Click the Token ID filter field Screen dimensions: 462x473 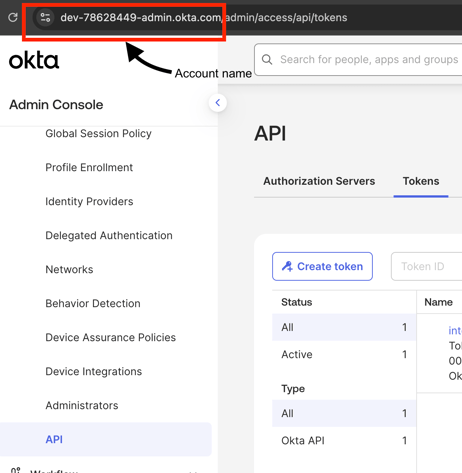pyautogui.click(x=427, y=266)
